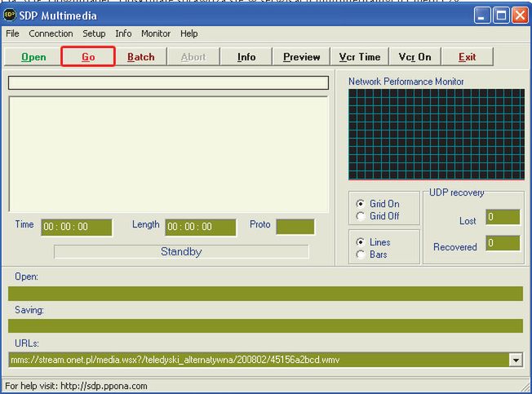Click the Saving file path bar
Image resolution: width=532 pixels, height=394 pixels.
point(265,325)
